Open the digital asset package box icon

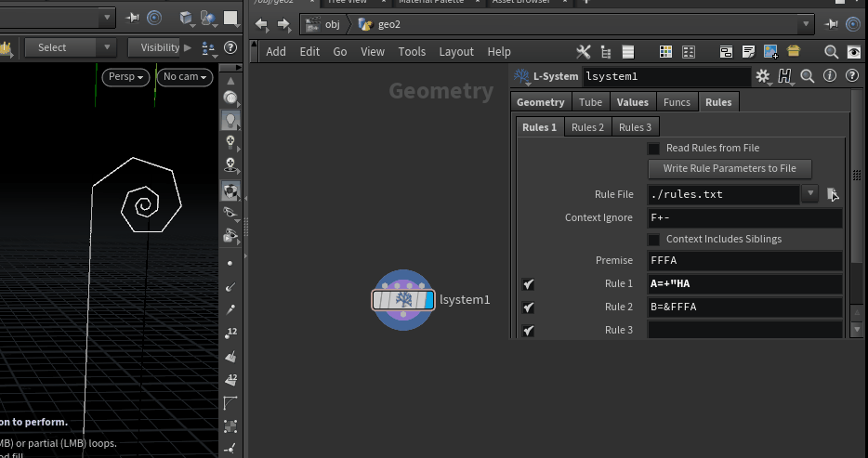click(794, 51)
